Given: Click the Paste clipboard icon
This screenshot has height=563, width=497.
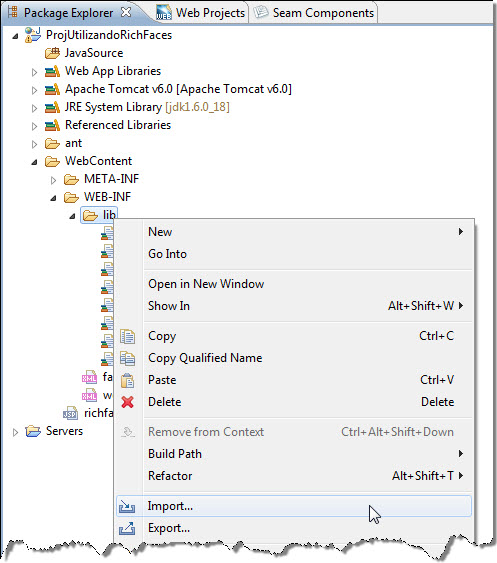Looking at the screenshot, I should [x=127, y=380].
